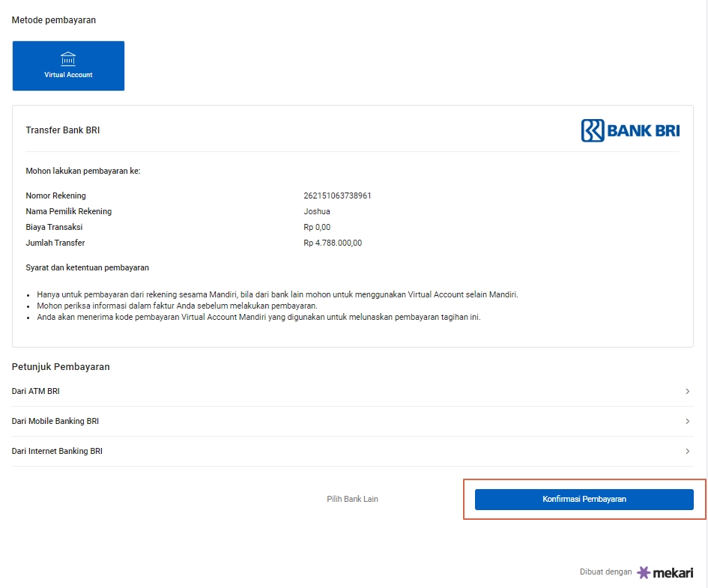Image resolution: width=708 pixels, height=588 pixels.
Task: Click the chevron arrow beside Dari ATM BRI
Action: click(x=687, y=392)
